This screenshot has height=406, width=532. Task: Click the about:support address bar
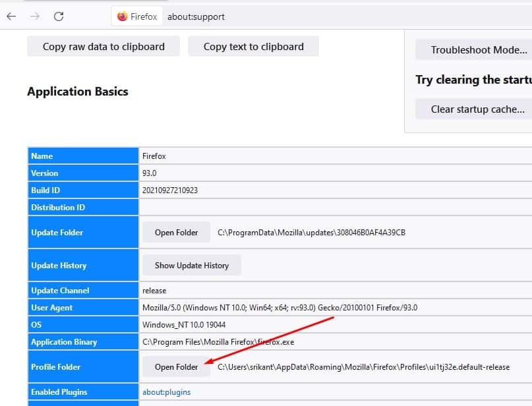(x=195, y=16)
